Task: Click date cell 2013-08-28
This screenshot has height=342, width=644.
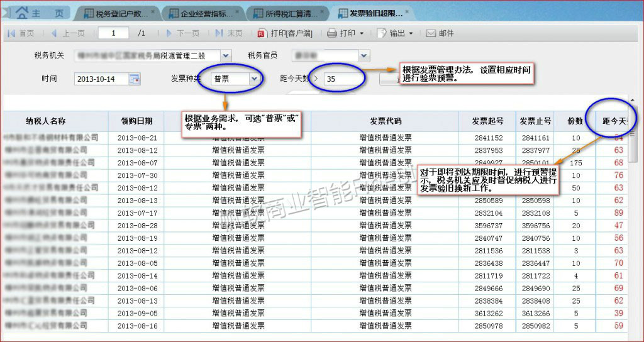Action: click(x=137, y=226)
